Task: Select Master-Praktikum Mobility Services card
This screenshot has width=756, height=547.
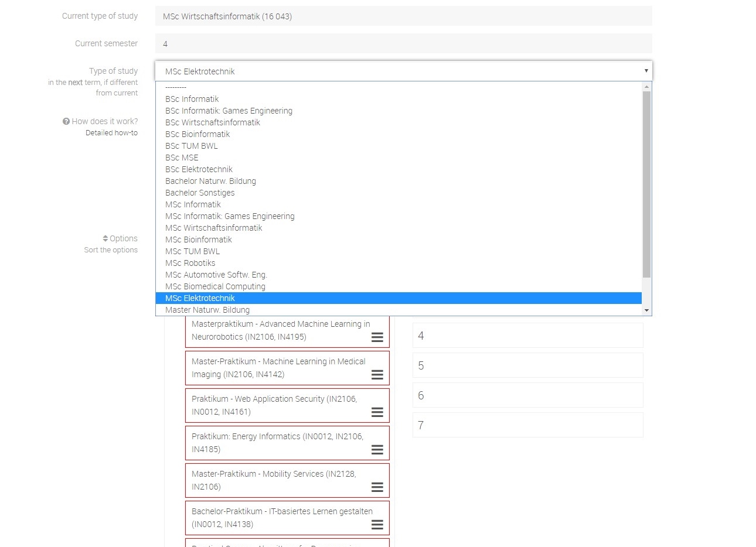Action: pyautogui.click(x=287, y=481)
